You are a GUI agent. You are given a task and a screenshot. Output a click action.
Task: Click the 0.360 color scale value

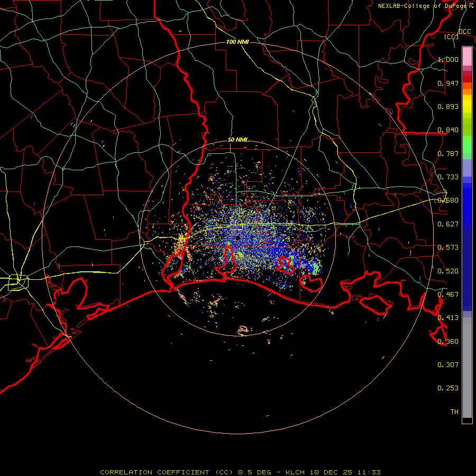(448, 342)
